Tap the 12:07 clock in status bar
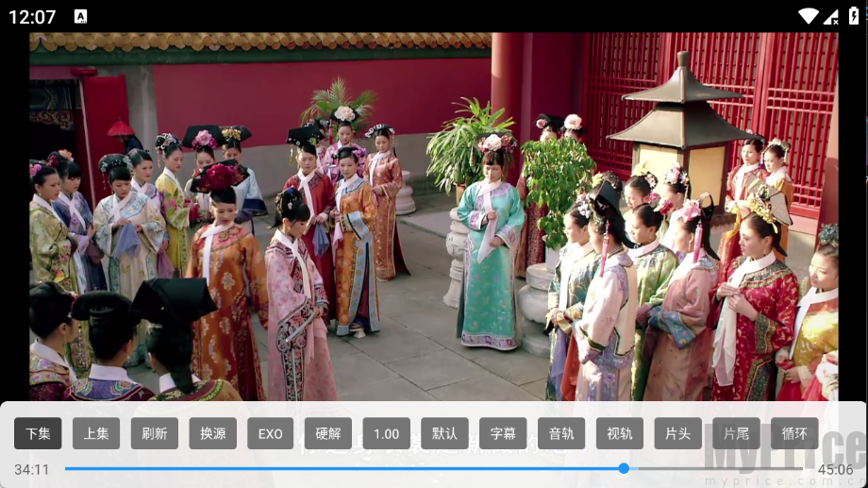 pos(32,17)
